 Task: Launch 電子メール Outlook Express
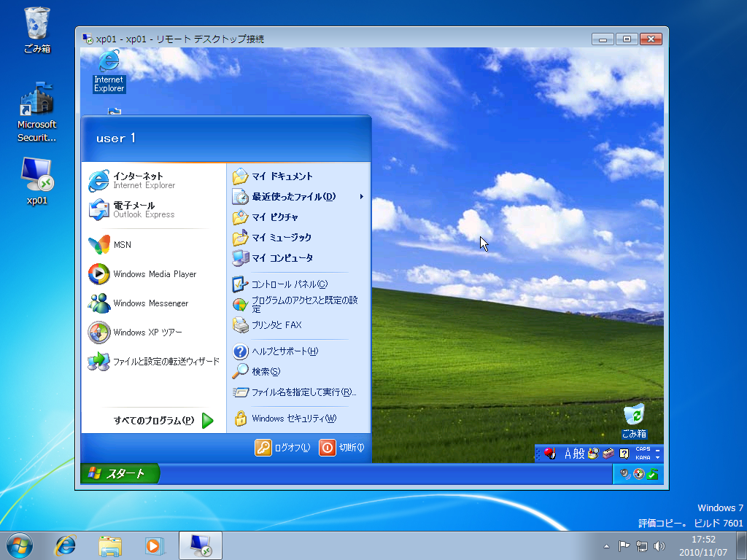click(154, 210)
